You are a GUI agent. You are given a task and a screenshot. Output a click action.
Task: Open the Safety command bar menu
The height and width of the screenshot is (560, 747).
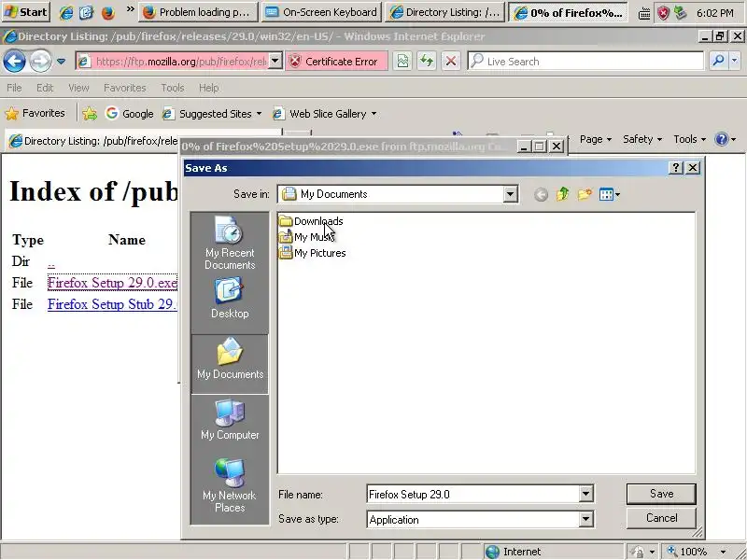(642, 139)
